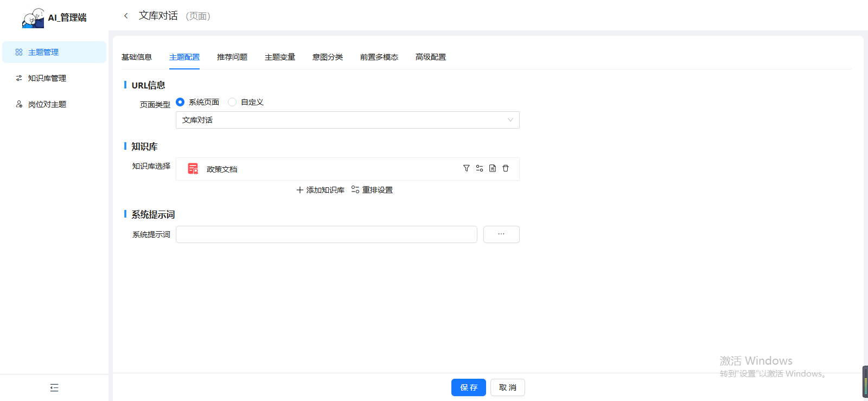Switch to the 高级配置 tab
The height and width of the screenshot is (401, 868).
(430, 57)
